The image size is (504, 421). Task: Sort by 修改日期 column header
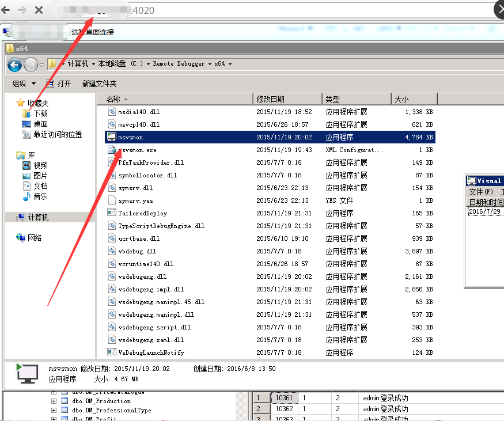pos(287,99)
